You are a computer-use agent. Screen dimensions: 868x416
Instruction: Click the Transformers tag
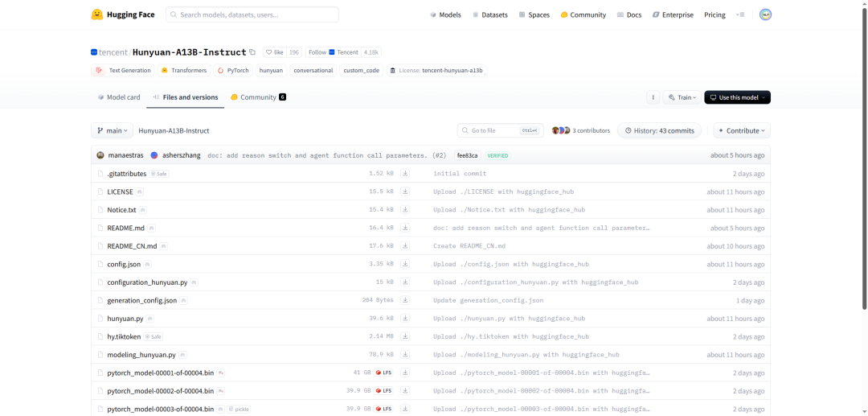click(184, 70)
